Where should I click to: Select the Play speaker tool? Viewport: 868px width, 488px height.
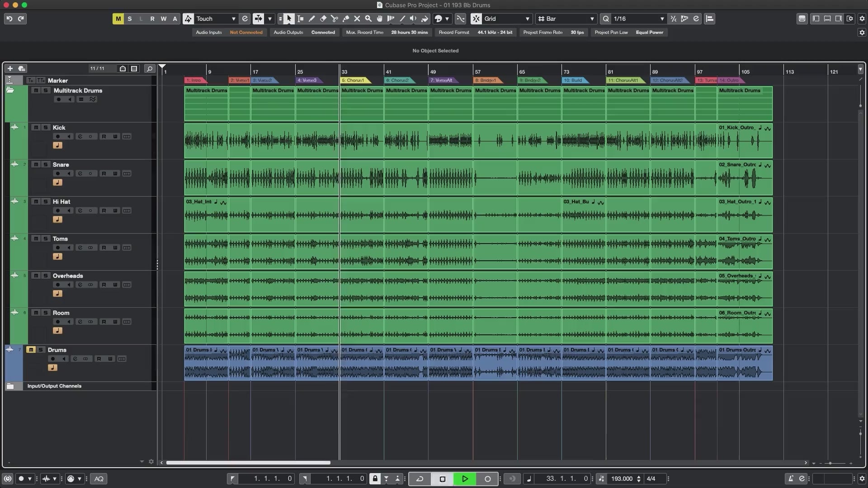click(x=413, y=19)
